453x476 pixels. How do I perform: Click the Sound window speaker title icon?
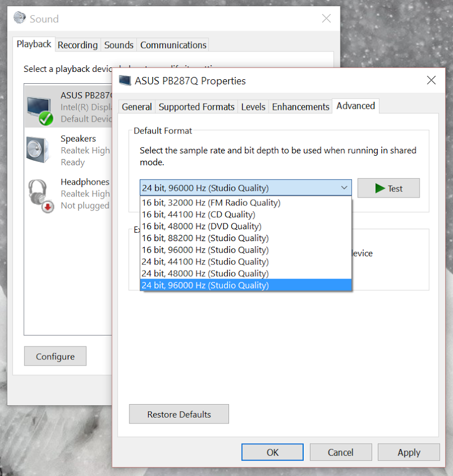[20, 19]
